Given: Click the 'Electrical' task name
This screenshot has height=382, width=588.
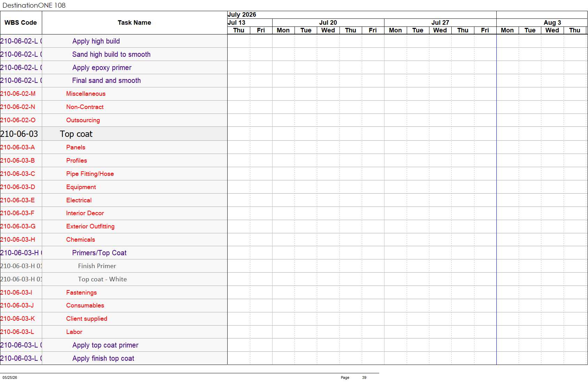Looking at the screenshot, I should (x=79, y=200).
